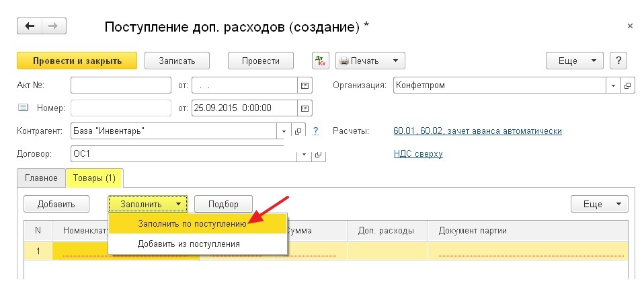The width and height of the screenshot is (644, 290).
Task: Open help with the ? button
Action: pos(618,61)
